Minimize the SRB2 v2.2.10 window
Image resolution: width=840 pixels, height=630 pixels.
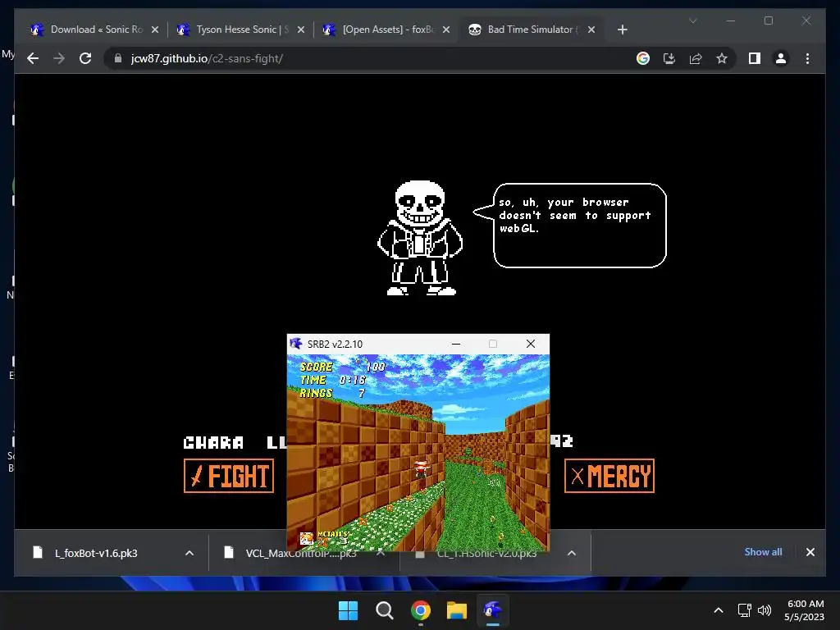[x=456, y=344]
